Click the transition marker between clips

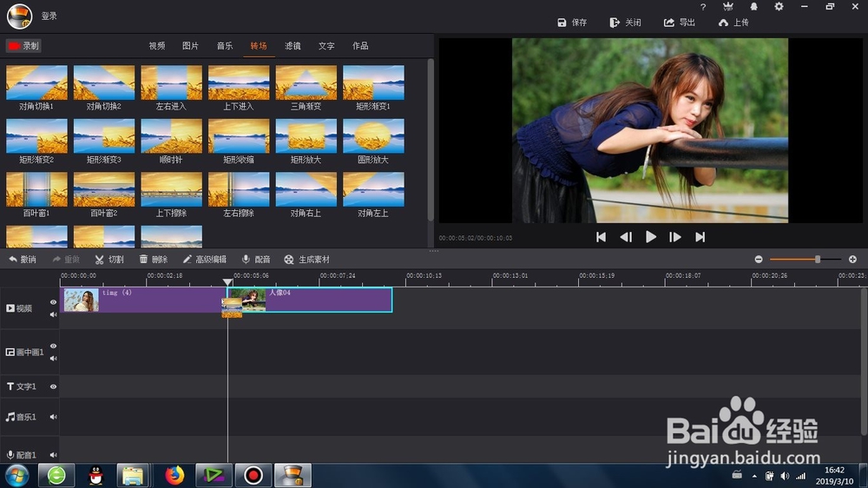[232, 307]
